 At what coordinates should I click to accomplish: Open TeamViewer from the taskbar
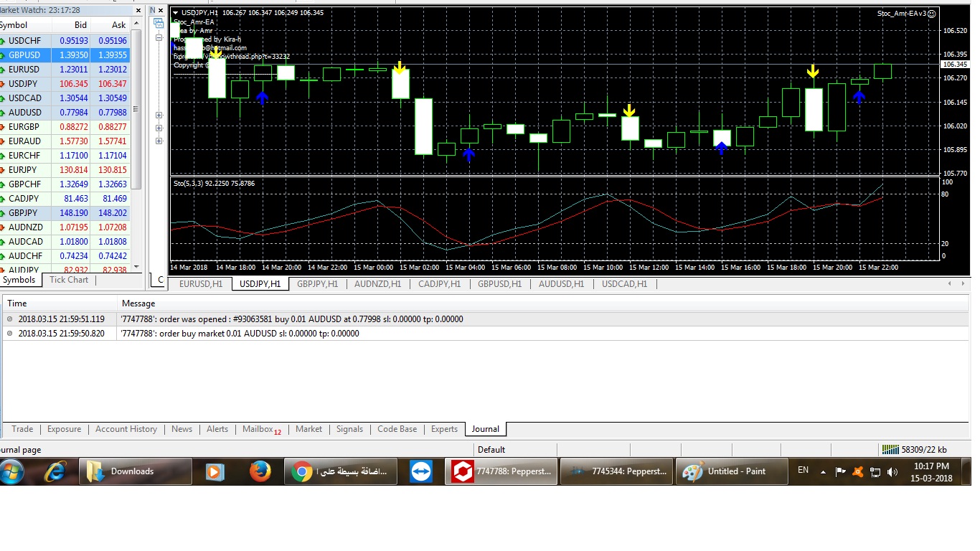[421, 471]
